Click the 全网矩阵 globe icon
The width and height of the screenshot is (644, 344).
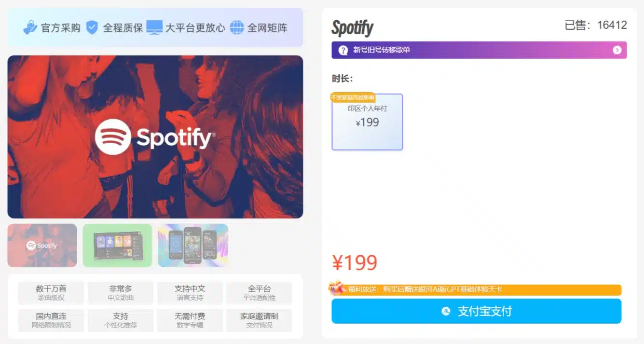point(236,28)
